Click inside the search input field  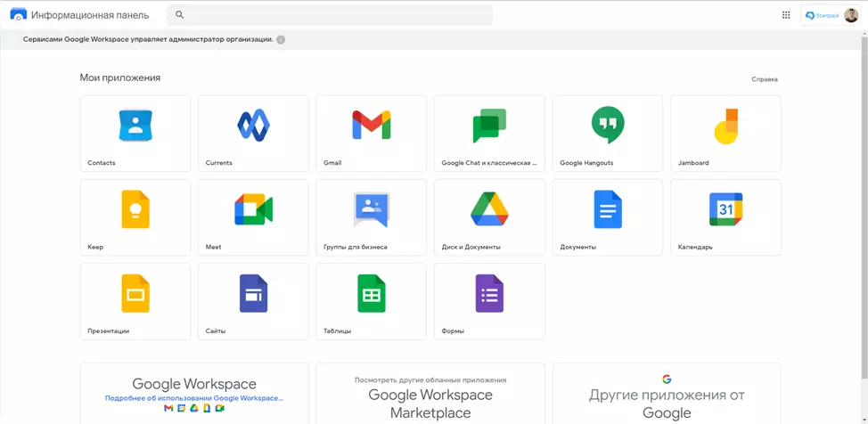pos(330,15)
